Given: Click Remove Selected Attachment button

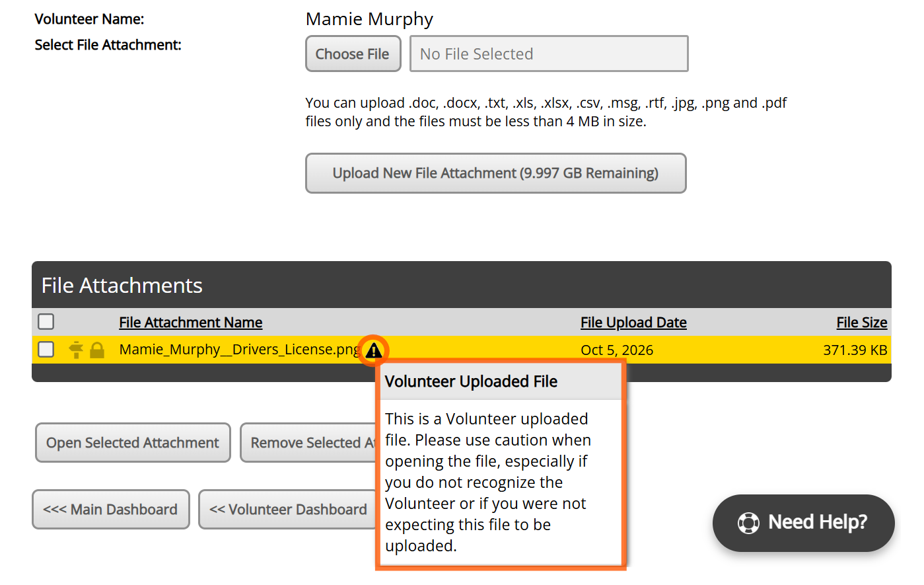Looking at the screenshot, I should point(308,442).
